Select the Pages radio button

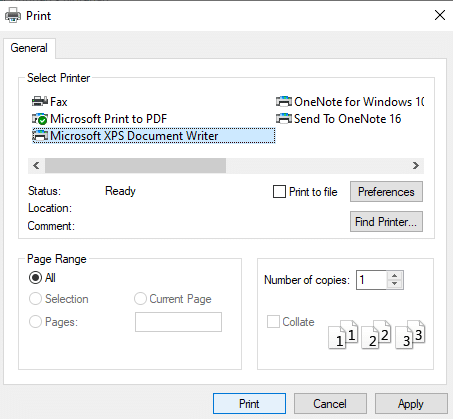[x=35, y=322]
